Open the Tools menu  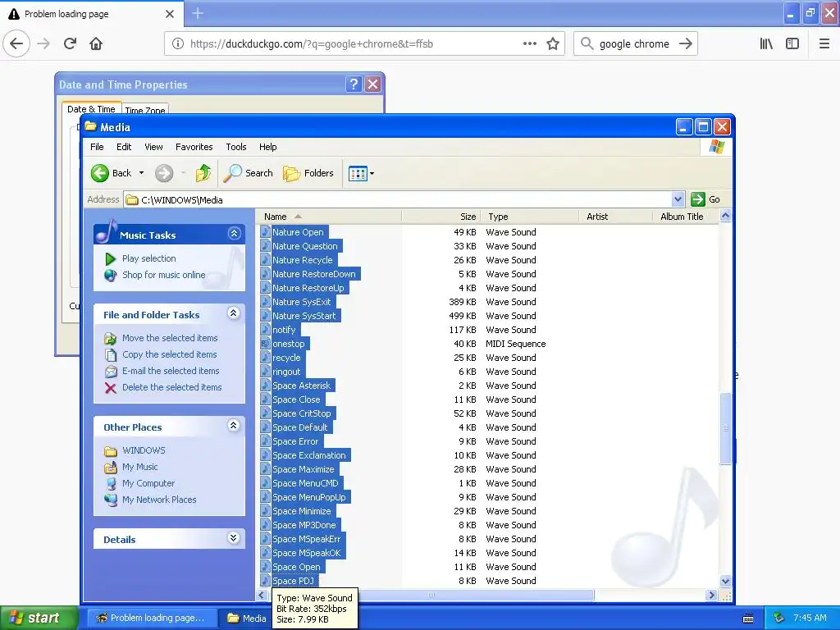pyautogui.click(x=235, y=147)
